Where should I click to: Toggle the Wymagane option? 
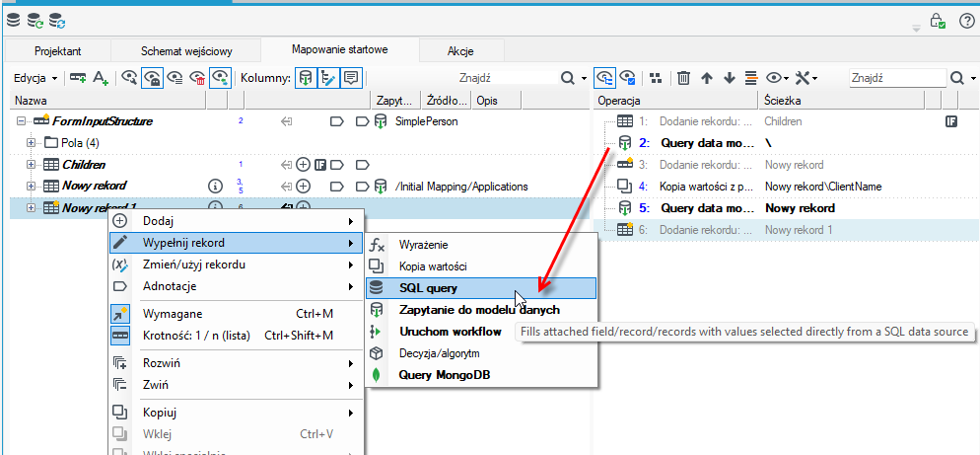(236, 314)
